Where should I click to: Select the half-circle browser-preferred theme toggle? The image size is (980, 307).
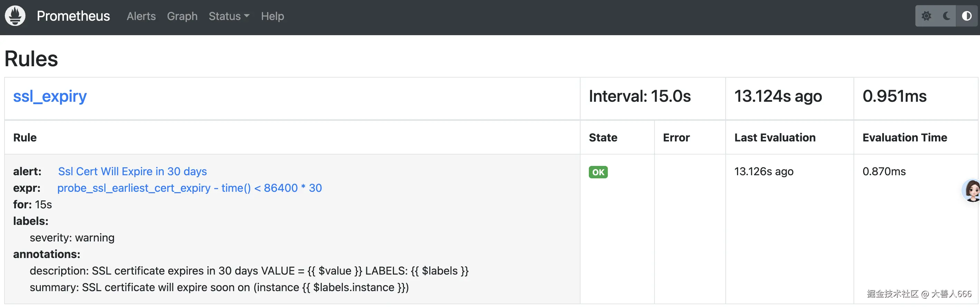coord(967,16)
